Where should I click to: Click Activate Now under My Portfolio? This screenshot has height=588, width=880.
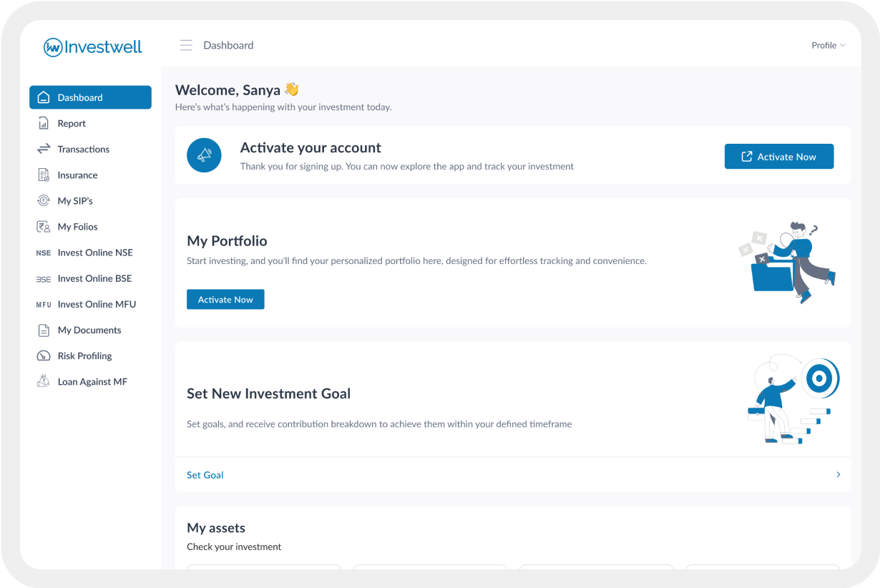pos(225,300)
